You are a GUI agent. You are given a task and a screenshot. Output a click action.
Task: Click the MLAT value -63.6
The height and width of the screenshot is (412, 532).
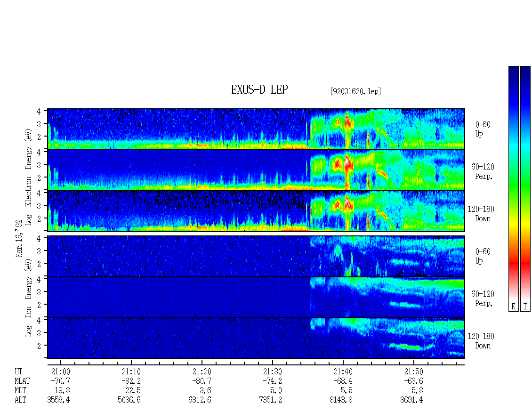413,381
